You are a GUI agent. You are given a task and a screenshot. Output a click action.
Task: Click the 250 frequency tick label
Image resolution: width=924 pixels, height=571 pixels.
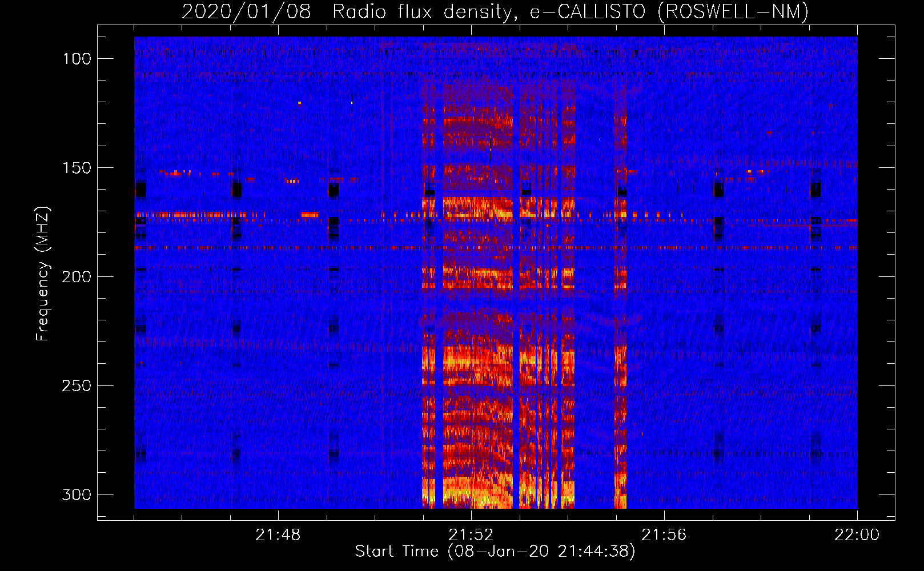point(77,386)
